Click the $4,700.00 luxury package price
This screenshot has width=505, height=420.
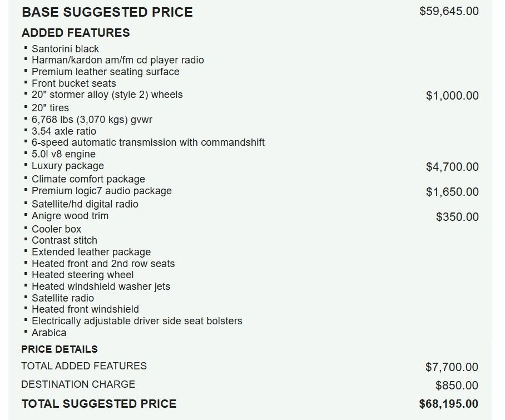(x=452, y=167)
